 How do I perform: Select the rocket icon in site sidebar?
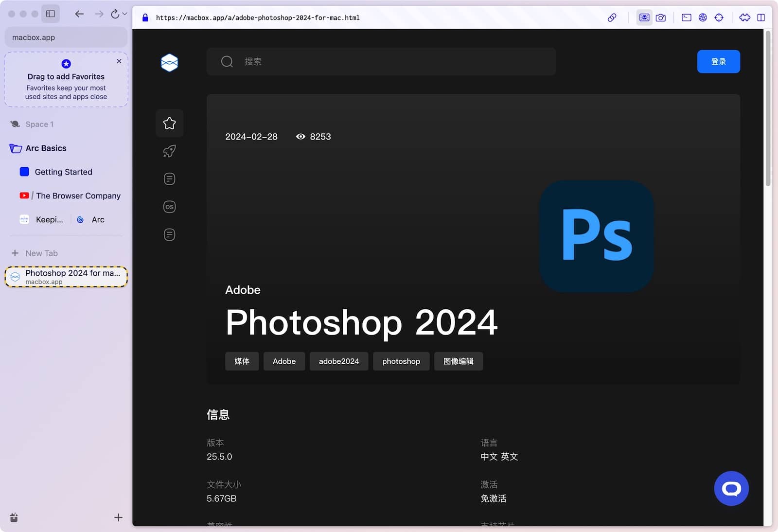coord(169,151)
